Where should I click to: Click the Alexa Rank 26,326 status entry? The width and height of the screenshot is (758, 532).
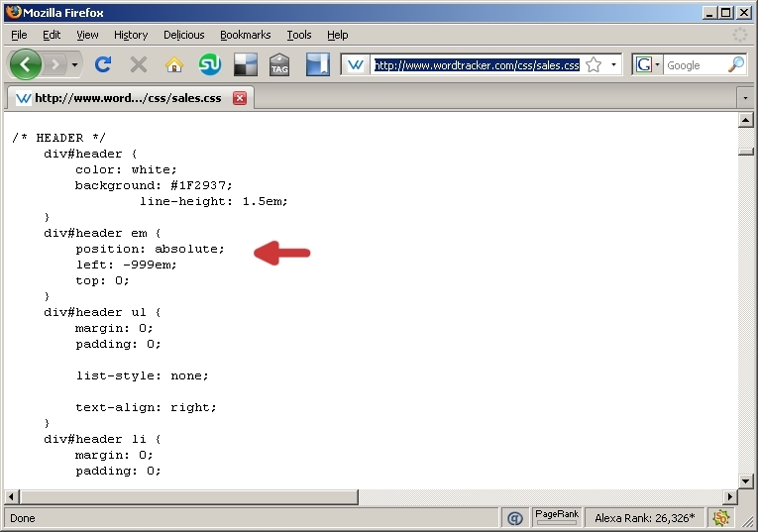(x=644, y=518)
